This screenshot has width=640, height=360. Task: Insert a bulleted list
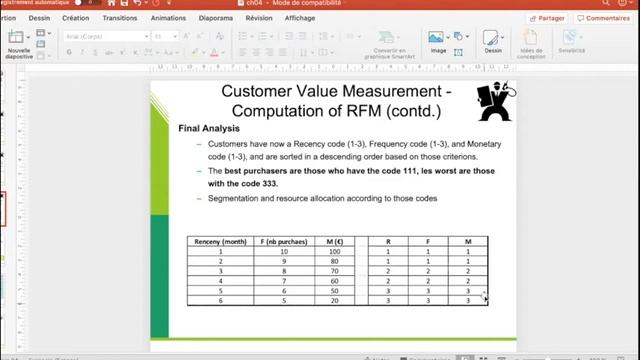pyautogui.click(x=243, y=36)
